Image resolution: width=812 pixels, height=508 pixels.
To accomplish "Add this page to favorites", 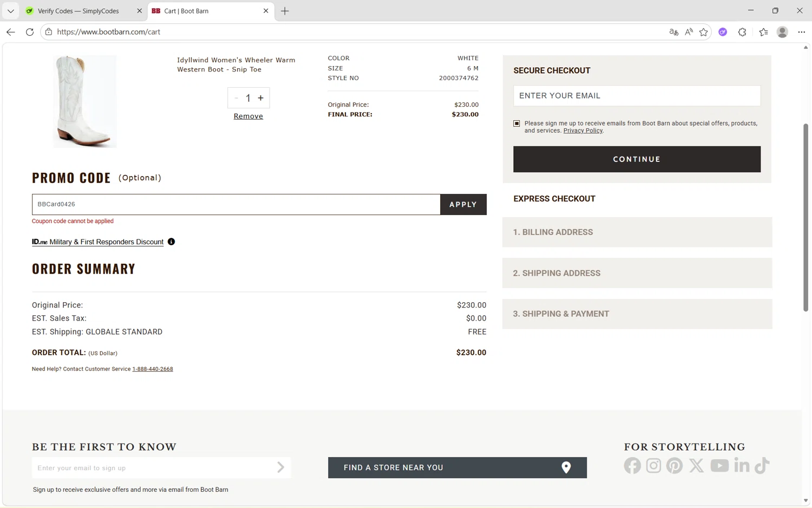I will [x=704, y=32].
